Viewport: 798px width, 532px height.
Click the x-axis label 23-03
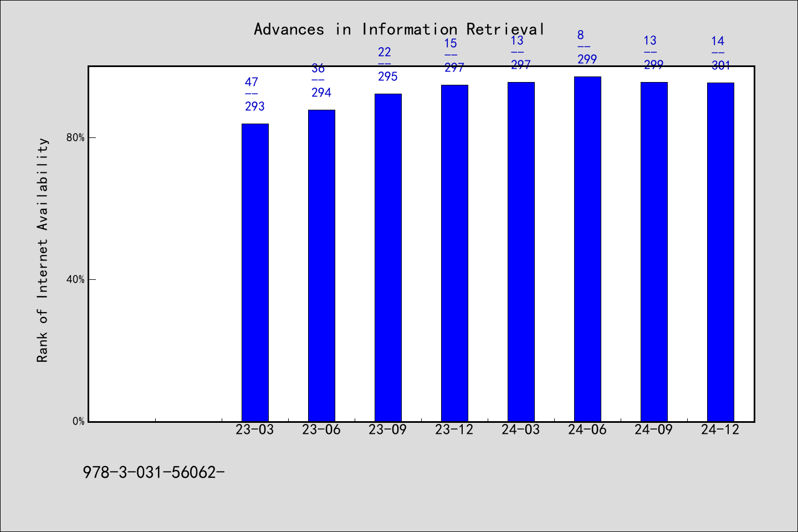[255, 429]
